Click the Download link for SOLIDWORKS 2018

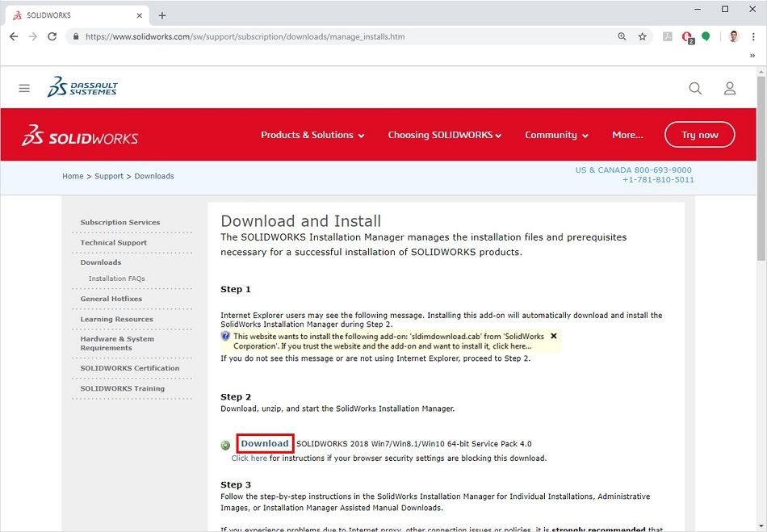point(265,443)
